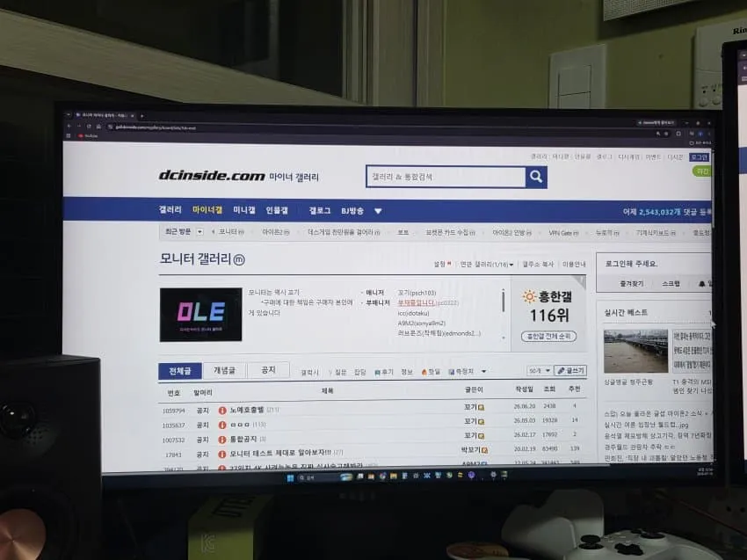Open 경주월드 관람차 추락 headline

[x=640, y=447]
